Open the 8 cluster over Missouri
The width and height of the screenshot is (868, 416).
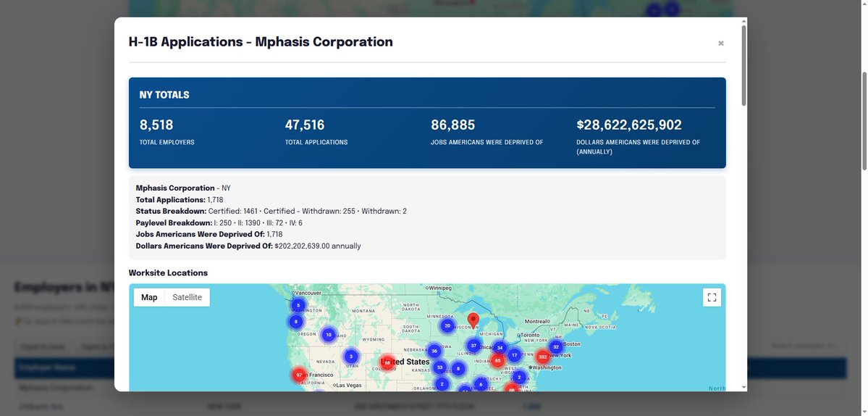tap(458, 368)
